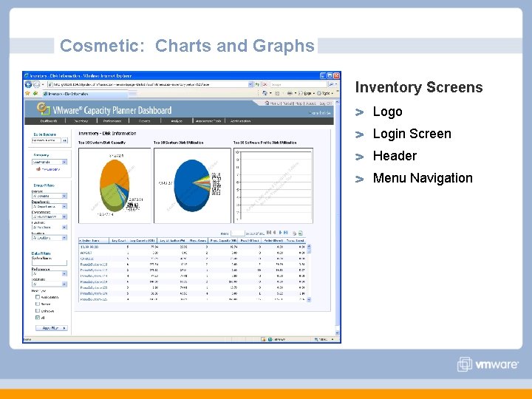
Task: Click the export icon above the table
Action: pos(300,233)
